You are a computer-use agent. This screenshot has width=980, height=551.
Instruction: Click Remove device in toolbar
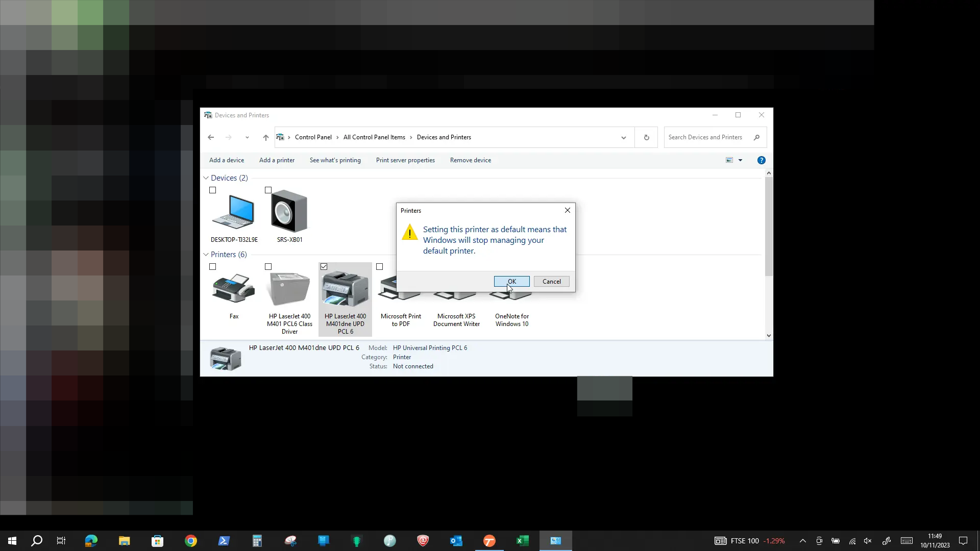(x=471, y=160)
